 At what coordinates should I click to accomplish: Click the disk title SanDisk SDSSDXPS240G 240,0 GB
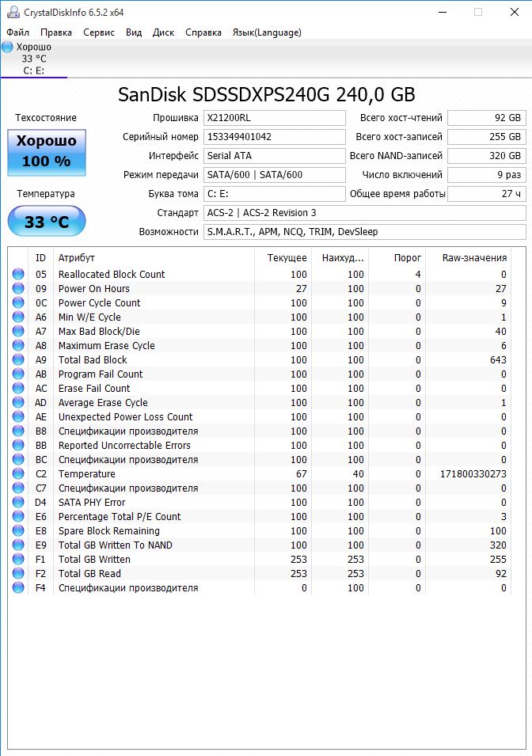pos(266,94)
